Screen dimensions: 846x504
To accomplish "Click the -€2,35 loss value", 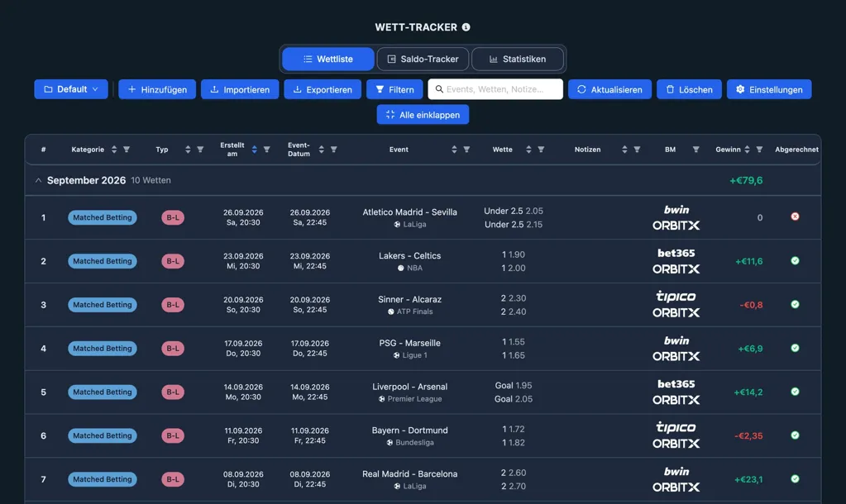I will pyautogui.click(x=748, y=436).
